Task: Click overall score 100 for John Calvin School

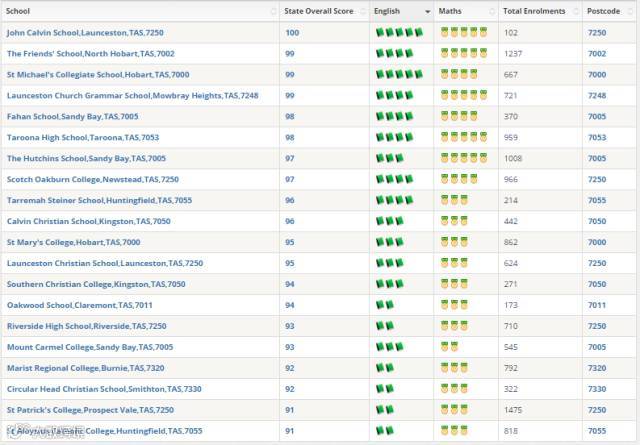Action: [292, 33]
